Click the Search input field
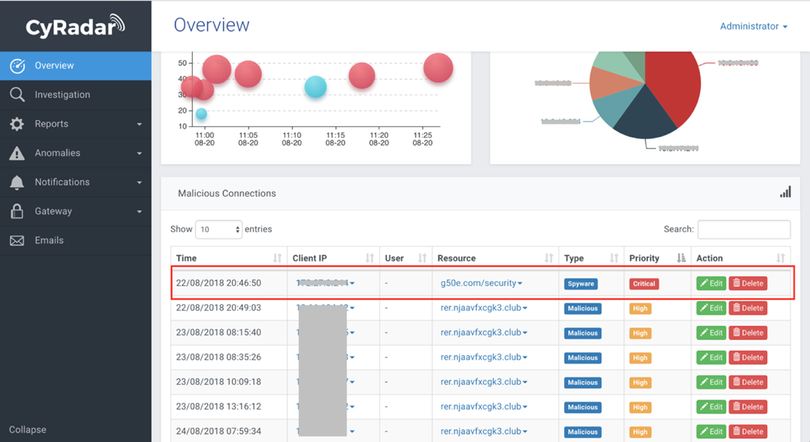This screenshot has width=810, height=442. pyautogui.click(x=744, y=229)
